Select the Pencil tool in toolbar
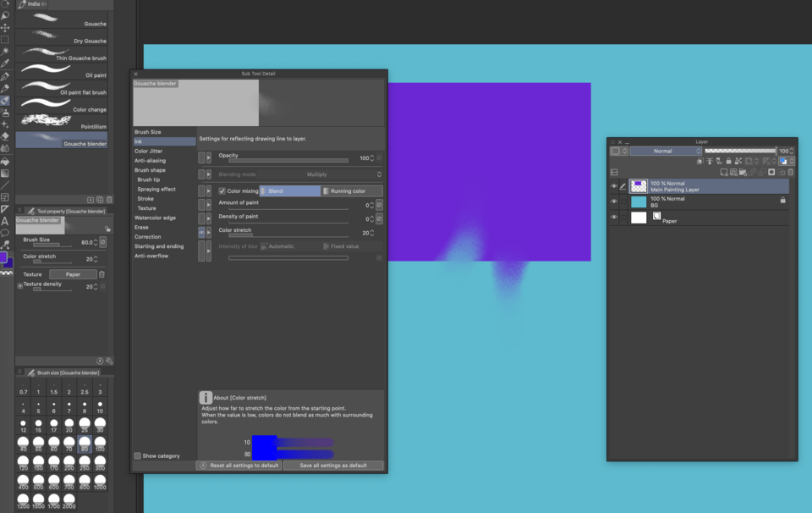The image size is (812, 513). point(5,88)
